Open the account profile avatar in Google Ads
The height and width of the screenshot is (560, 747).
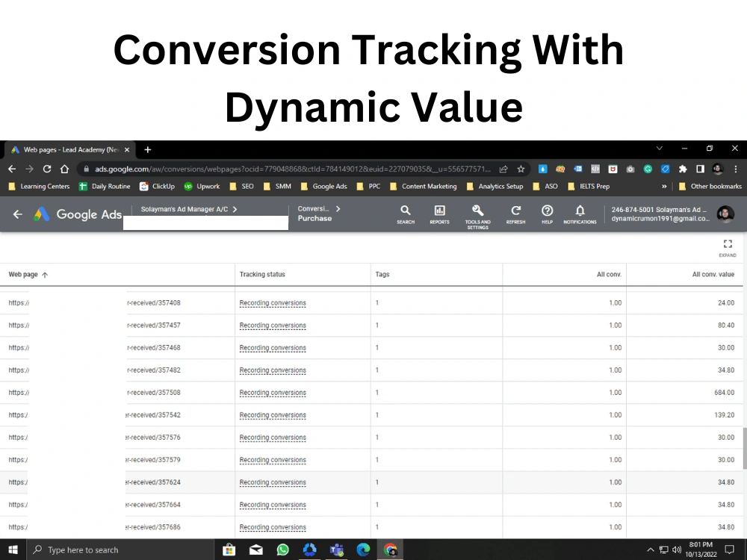pos(725,214)
